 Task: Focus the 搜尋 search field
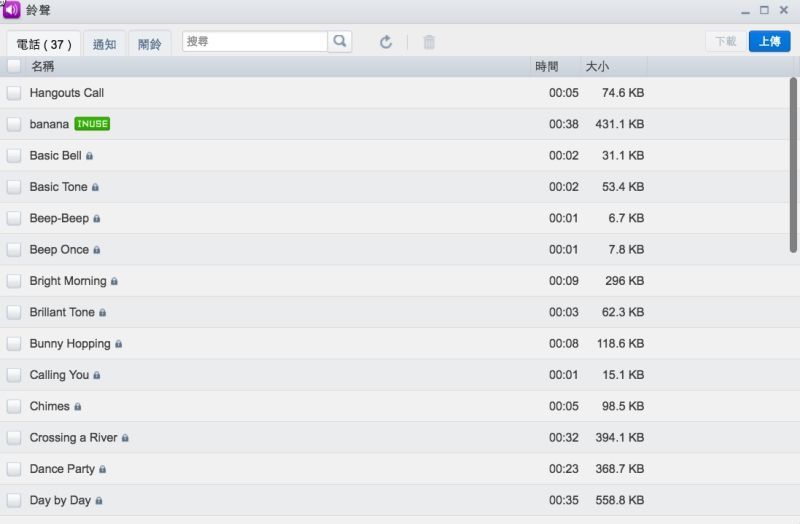tap(255, 41)
